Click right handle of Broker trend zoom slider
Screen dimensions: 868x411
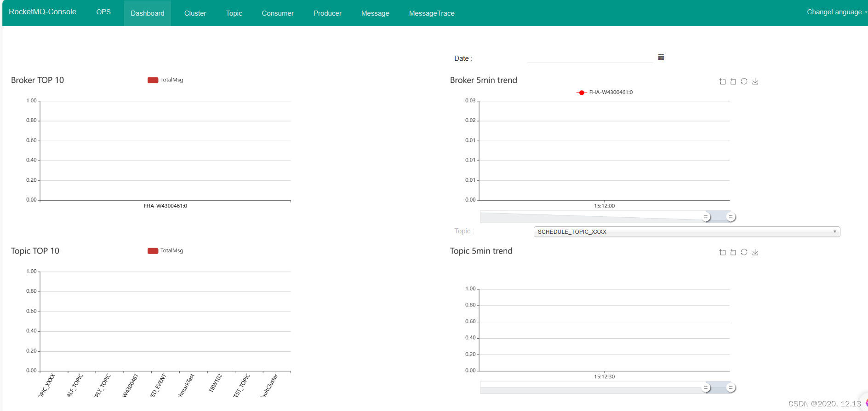click(731, 217)
